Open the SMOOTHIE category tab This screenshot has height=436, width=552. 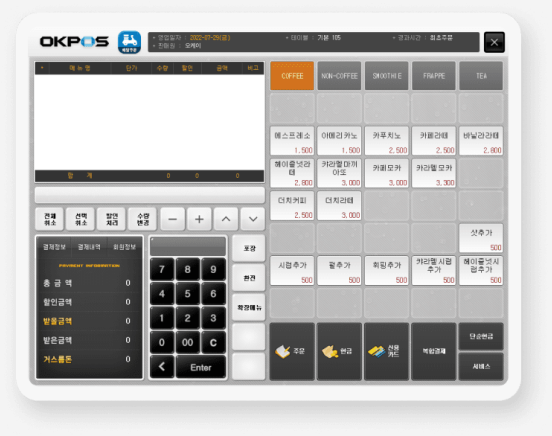tap(387, 76)
